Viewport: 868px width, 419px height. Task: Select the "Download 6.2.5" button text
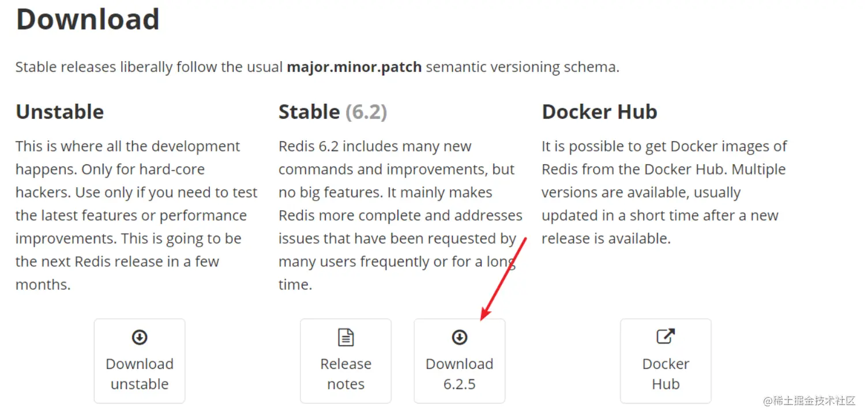460,374
